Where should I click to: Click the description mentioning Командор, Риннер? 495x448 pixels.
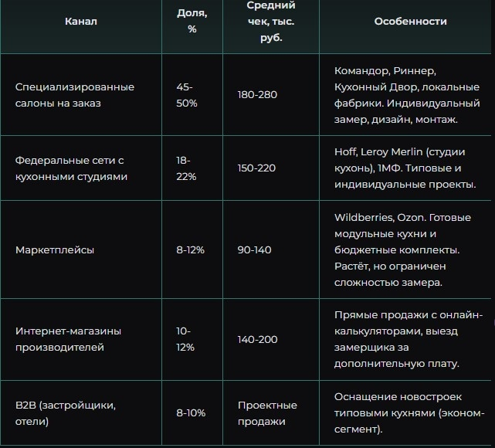click(408, 95)
